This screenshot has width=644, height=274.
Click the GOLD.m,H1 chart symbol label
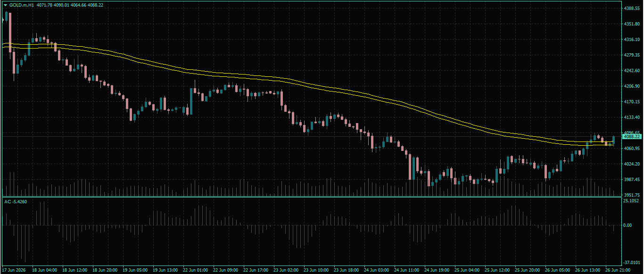tap(21, 5)
